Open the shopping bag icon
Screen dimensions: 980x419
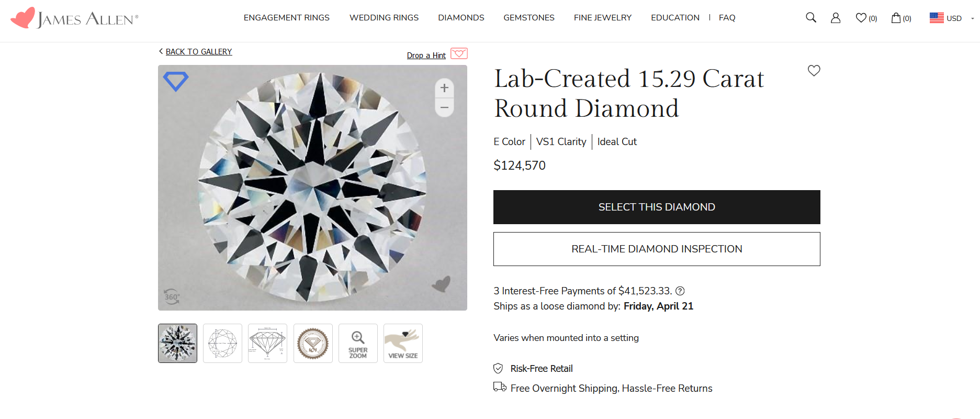pos(896,18)
